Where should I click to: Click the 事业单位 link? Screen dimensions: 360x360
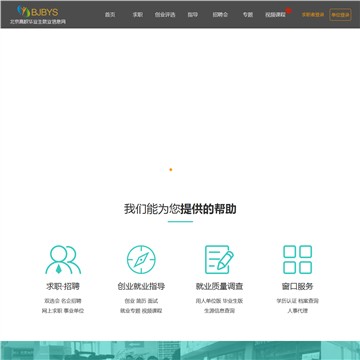(x=74, y=311)
